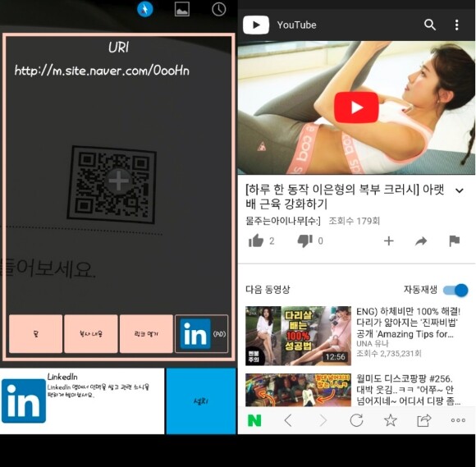
Task: Share the video arrow icon
Action: [421, 241]
